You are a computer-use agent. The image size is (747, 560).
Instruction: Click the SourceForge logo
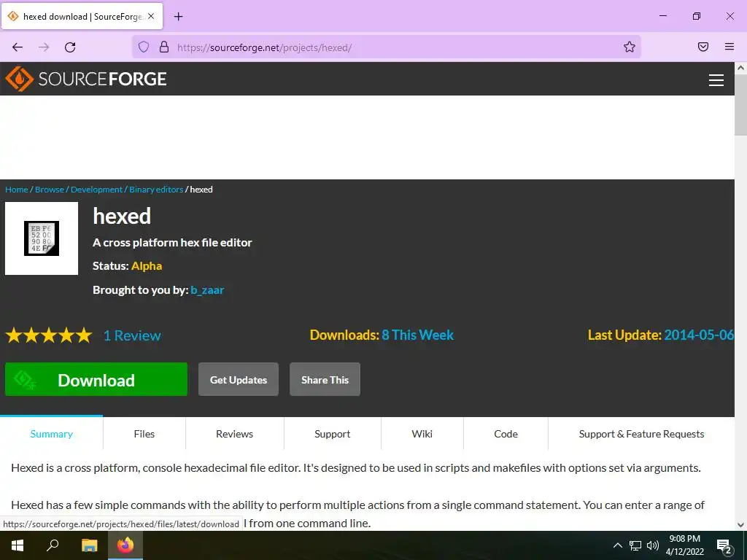[x=86, y=79]
